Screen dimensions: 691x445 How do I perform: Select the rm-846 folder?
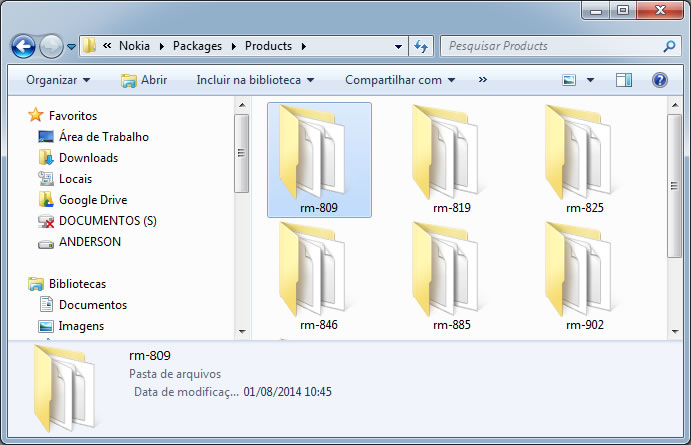click(318, 270)
